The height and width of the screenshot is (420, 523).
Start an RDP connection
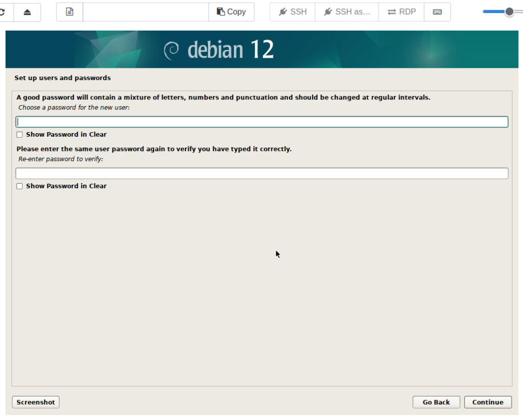(x=401, y=12)
